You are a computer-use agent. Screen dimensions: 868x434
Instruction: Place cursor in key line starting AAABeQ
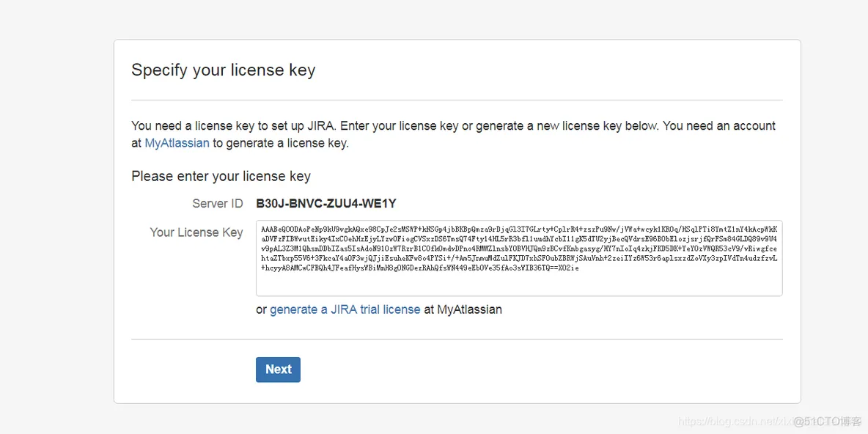point(519,229)
